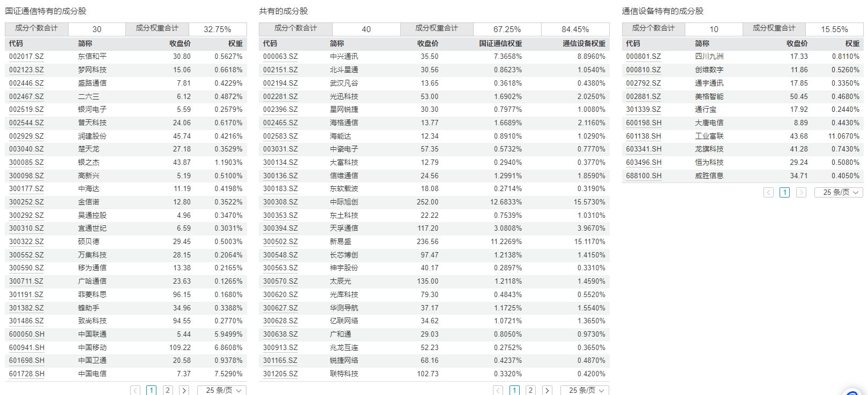Click the 12.6833% weight value

coord(506,202)
